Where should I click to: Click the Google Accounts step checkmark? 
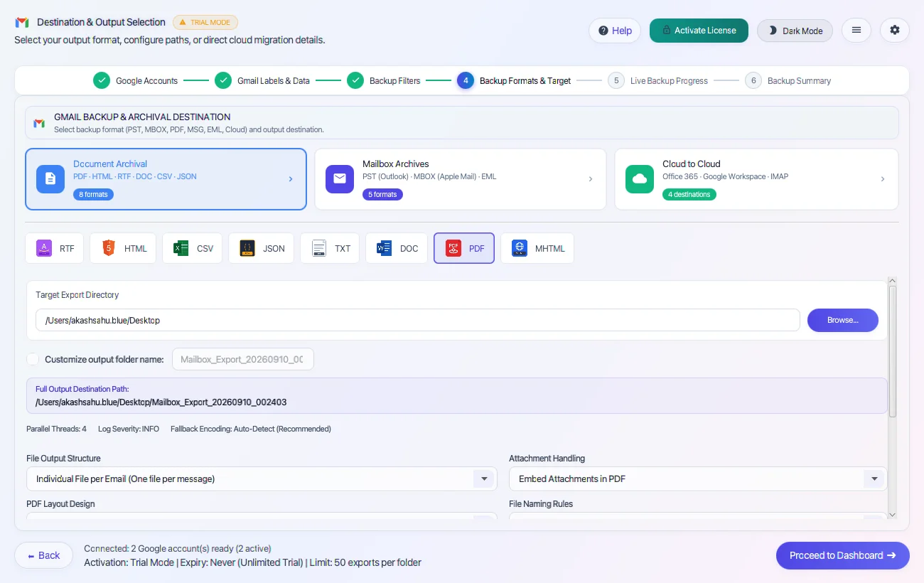coord(102,80)
